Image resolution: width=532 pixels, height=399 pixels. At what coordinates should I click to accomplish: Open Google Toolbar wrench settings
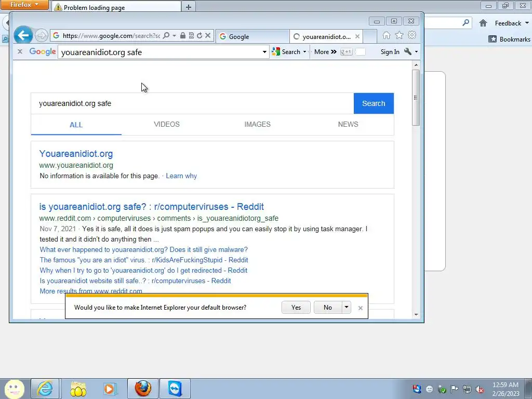point(408,51)
